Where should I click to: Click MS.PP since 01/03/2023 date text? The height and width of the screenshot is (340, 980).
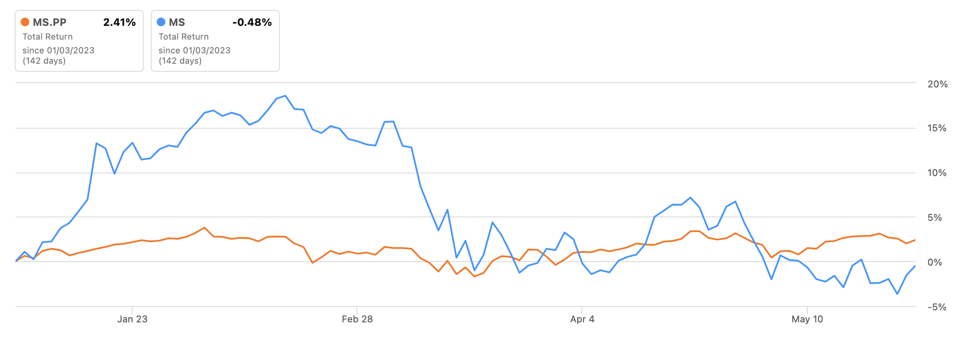(59, 50)
